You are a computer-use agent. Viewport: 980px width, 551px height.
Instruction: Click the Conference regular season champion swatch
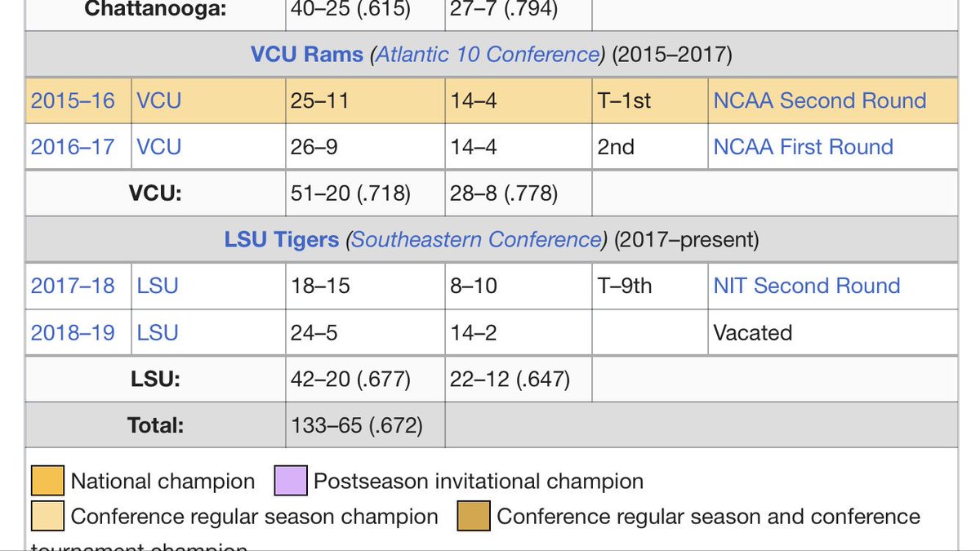[x=47, y=517]
